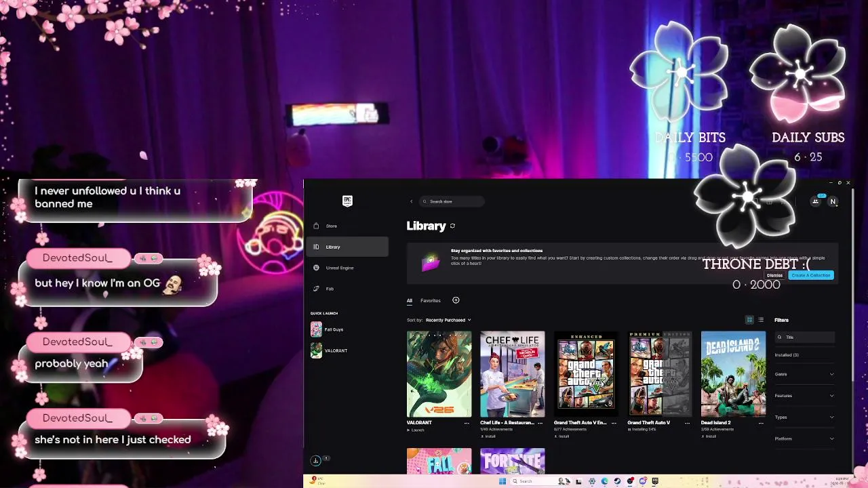Viewport: 868px width, 488px height.
Task: Select list view layout icon
Action: (x=761, y=320)
